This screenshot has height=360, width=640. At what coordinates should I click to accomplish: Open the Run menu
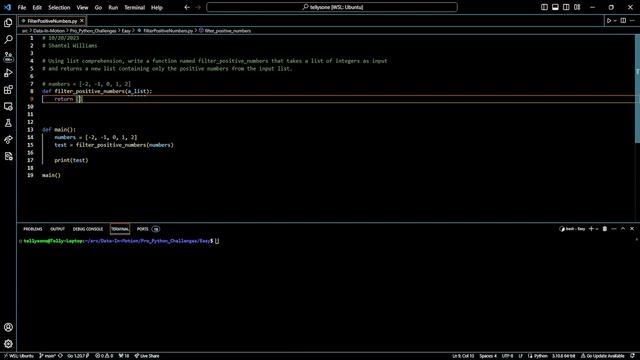[113, 7]
